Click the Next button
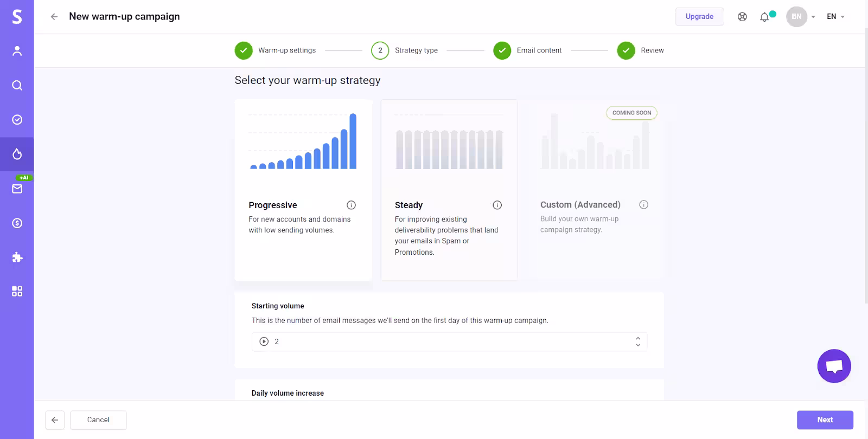 point(825,420)
